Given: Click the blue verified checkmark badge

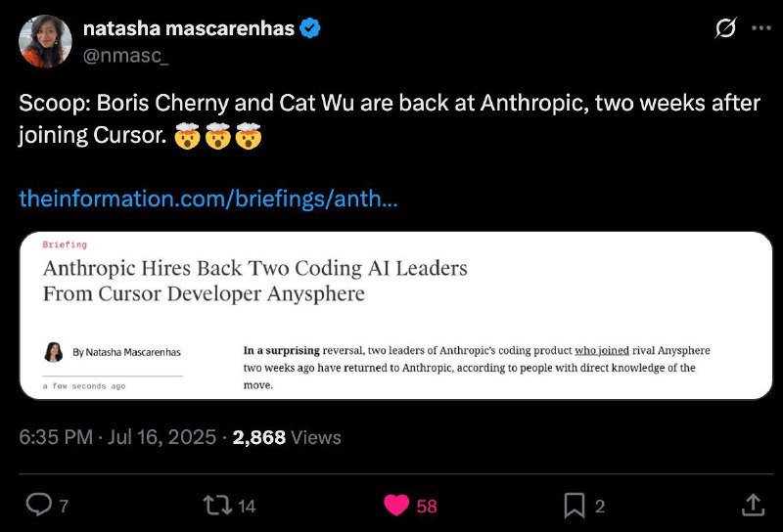Looking at the screenshot, I should coord(309,28).
